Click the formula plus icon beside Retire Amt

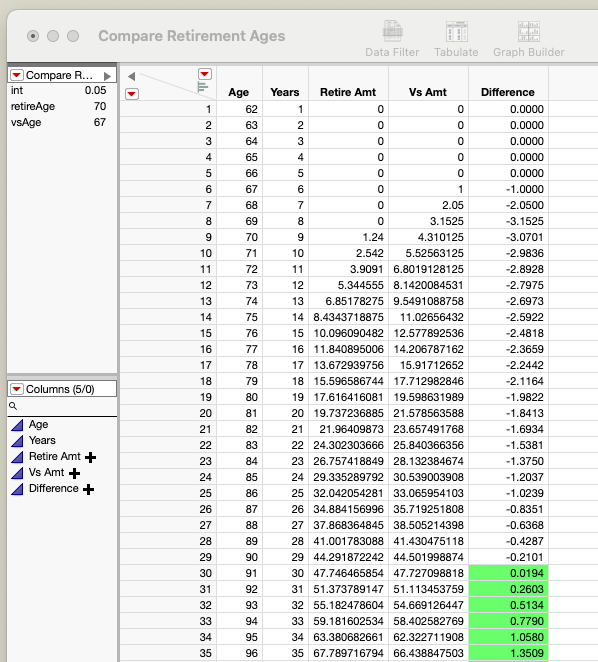(90, 457)
